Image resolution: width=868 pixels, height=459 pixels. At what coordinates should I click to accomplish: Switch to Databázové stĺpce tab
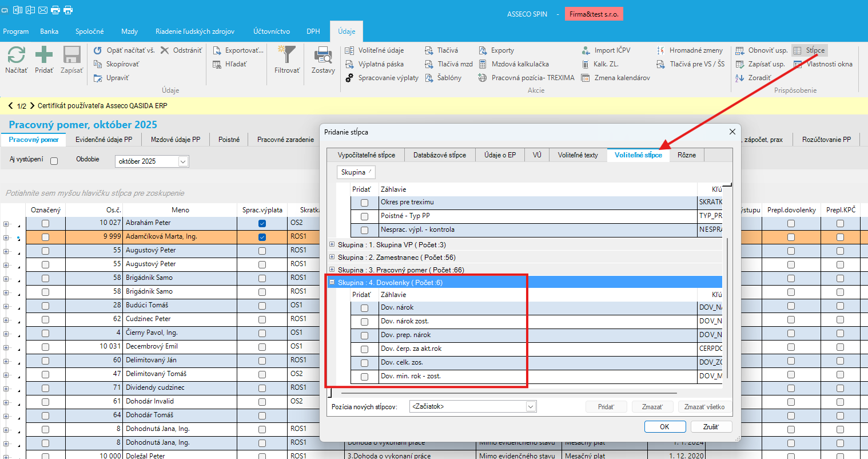coord(439,155)
